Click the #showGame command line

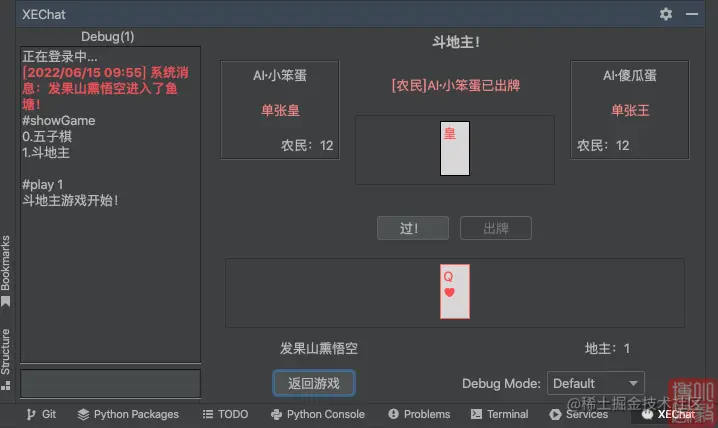[x=59, y=120]
